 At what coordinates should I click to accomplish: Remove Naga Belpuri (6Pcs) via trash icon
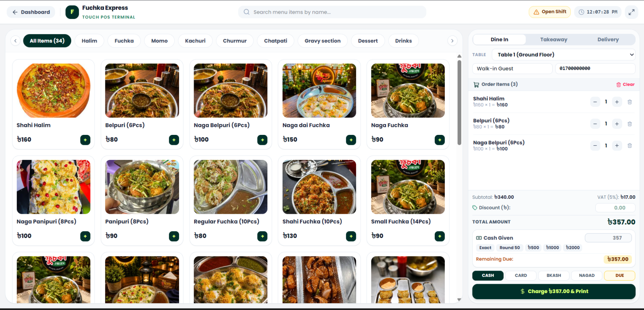pyautogui.click(x=630, y=146)
